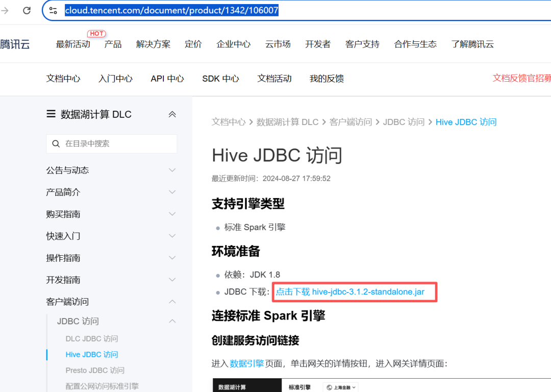Reload the page with the refresh icon

pos(27,11)
